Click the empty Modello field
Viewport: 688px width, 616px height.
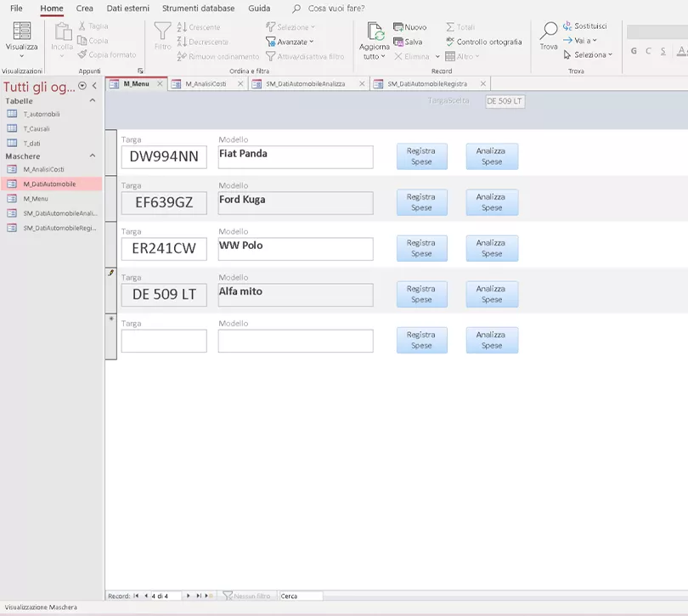[x=296, y=341]
